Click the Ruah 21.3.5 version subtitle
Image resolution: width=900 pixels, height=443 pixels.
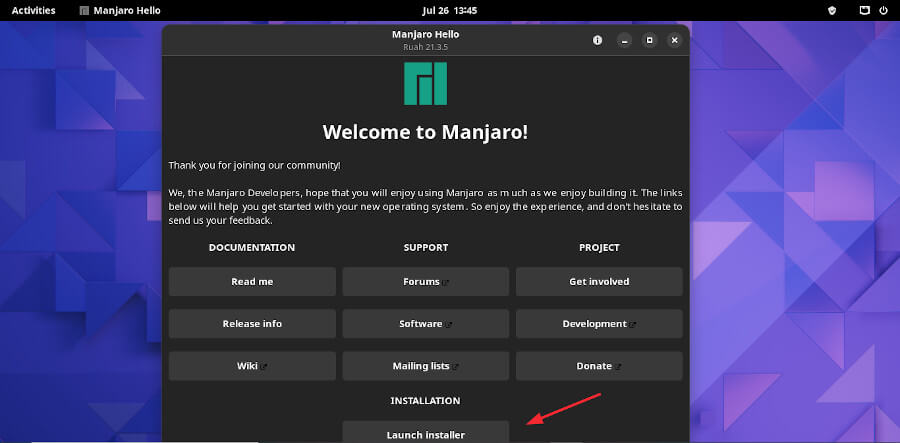(425, 46)
